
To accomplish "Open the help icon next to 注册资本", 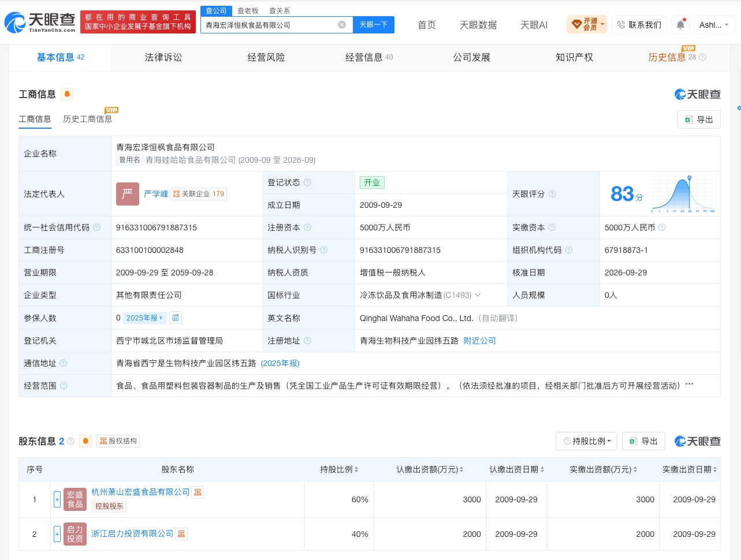I will (307, 227).
